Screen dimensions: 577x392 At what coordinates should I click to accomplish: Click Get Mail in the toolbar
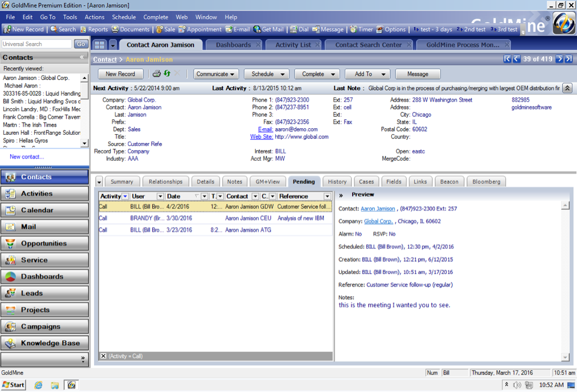click(x=269, y=30)
